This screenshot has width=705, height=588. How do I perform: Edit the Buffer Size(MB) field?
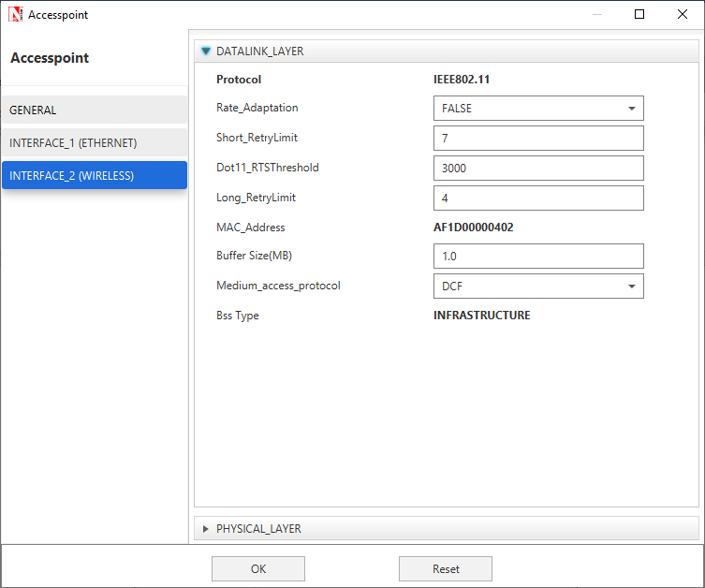[x=538, y=257]
